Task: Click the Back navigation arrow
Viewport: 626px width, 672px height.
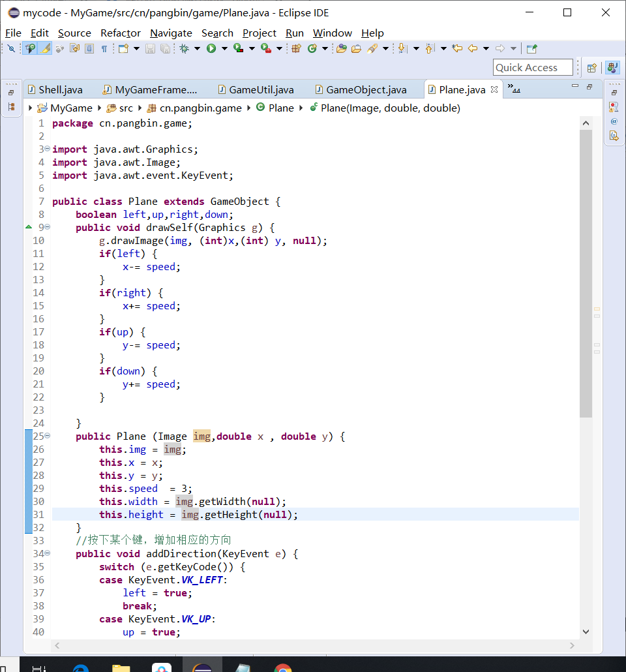Action: (473, 48)
